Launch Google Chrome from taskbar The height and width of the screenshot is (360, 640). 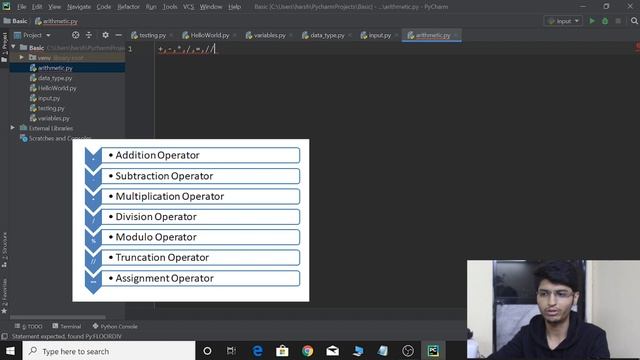click(307, 351)
